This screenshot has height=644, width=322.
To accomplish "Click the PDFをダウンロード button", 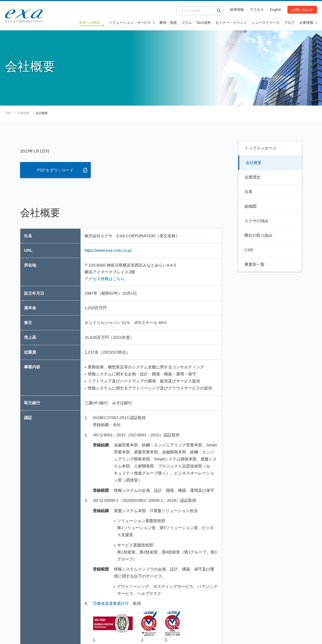I will coord(55,170).
